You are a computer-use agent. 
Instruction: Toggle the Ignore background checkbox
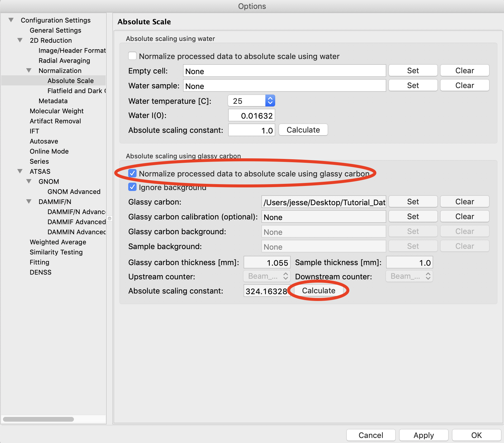pyautogui.click(x=132, y=187)
